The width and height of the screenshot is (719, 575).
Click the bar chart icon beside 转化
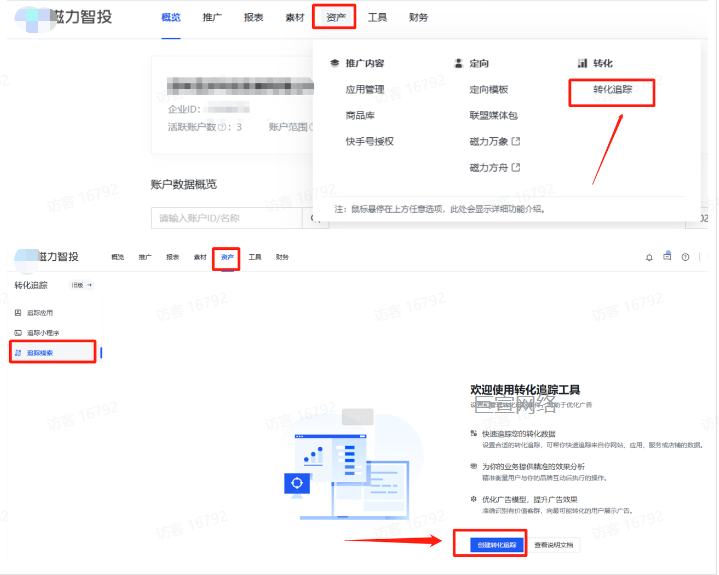[582, 63]
